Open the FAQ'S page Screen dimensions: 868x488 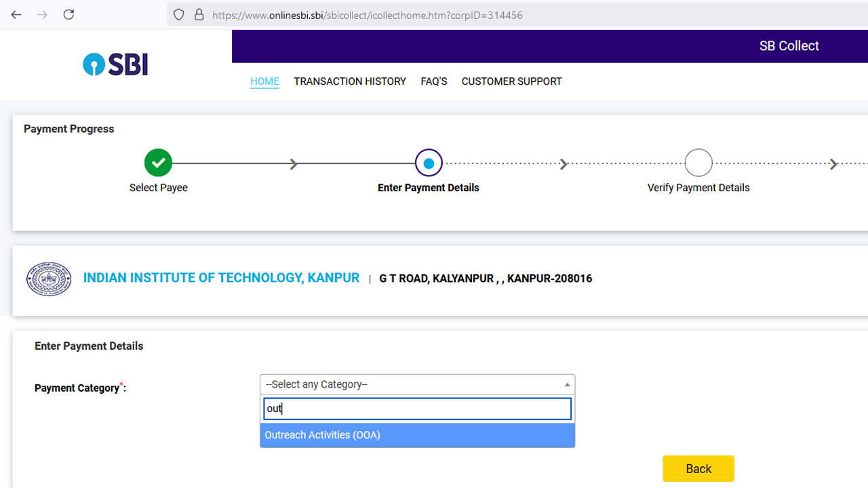coord(434,81)
